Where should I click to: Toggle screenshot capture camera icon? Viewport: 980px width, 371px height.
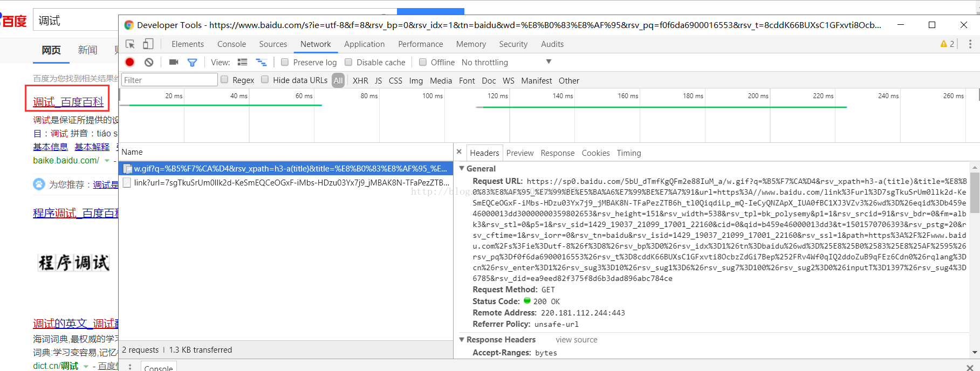click(174, 62)
